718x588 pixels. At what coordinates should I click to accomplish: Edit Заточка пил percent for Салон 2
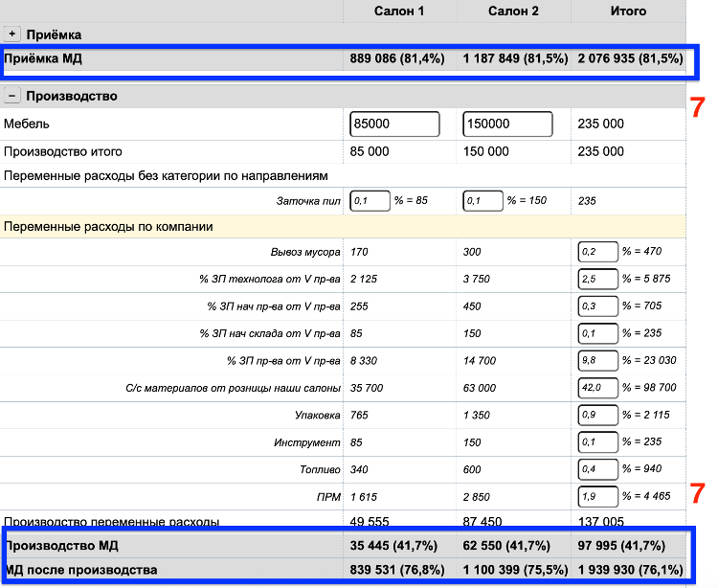482,201
